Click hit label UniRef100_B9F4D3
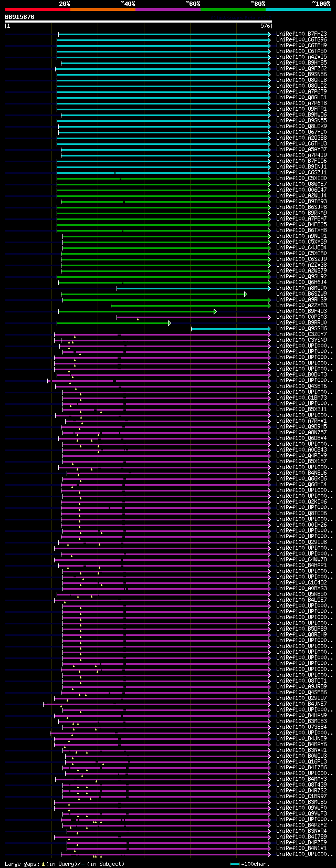This screenshot has height=868, width=336. (301, 311)
